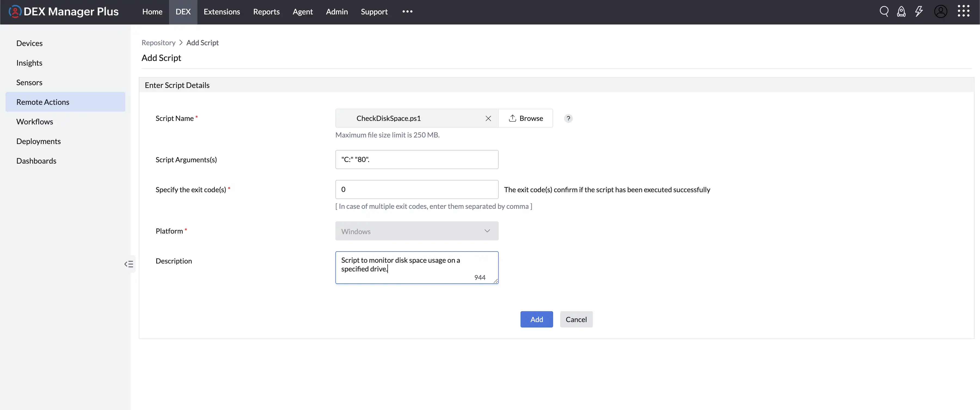Clear CheckDiskSpace.ps1 using the X icon
The width and height of the screenshot is (980, 410).
(488, 118)
